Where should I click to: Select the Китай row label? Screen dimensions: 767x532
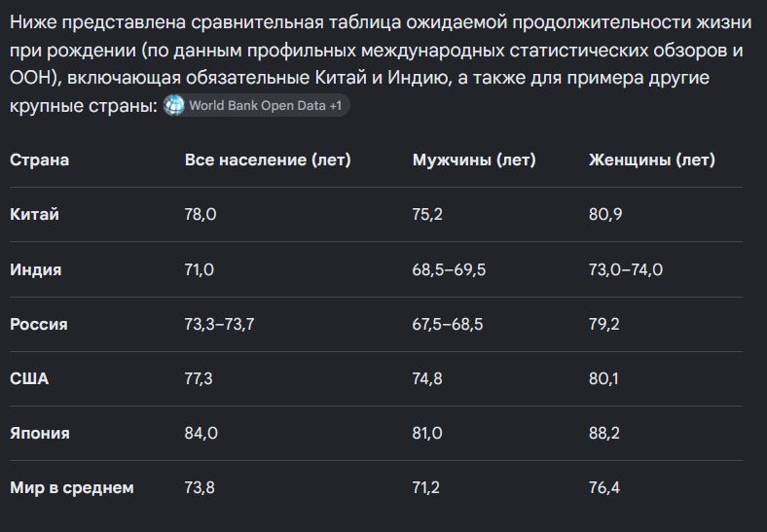[x=34, y=214]
